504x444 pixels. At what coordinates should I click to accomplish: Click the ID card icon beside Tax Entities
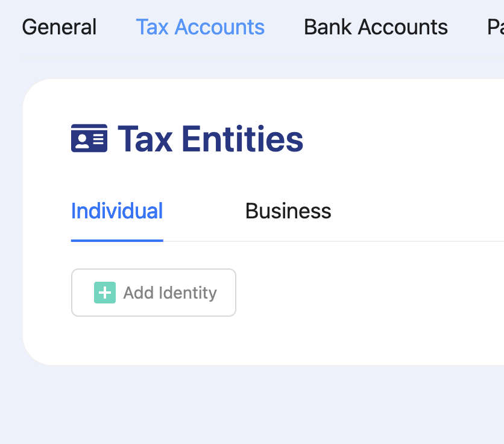click(89, 138)
